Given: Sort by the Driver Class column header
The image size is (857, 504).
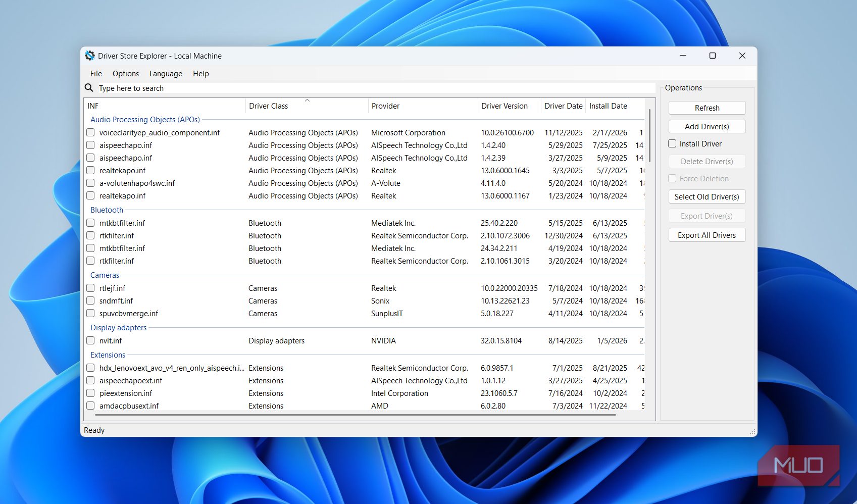Looking at the screenshot, I should [307, 106].
